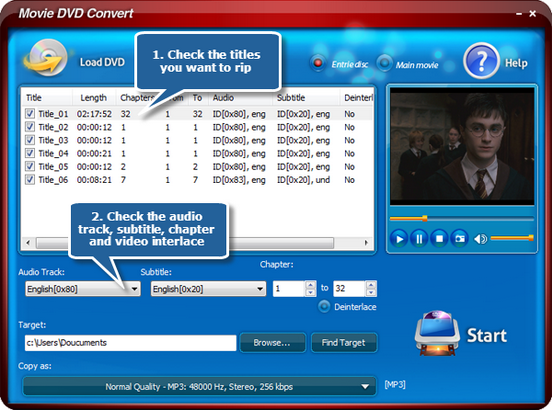Uncheck the Title_01 checkbox
This screenshot has height=410, width=552.
click(x=30, y=113)
